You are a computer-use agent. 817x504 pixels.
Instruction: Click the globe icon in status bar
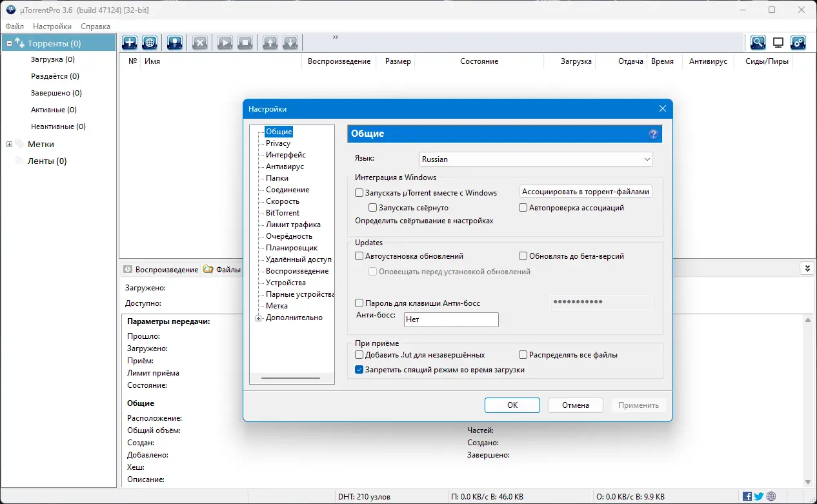point(771,497)
